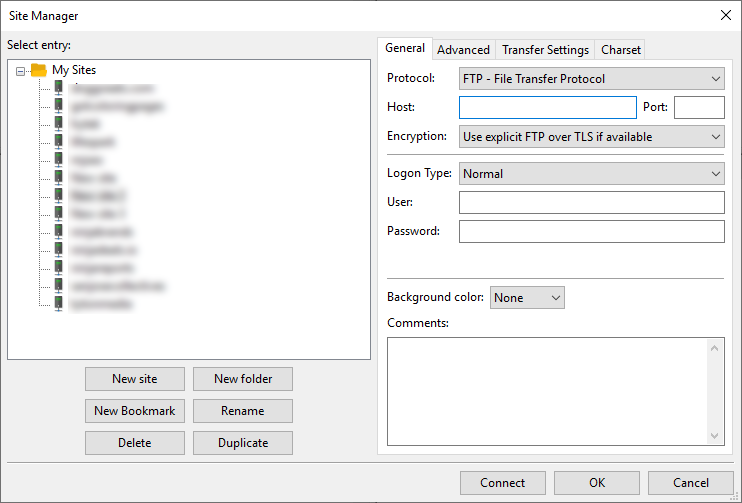Collapse the My Sites tree node

20,71
